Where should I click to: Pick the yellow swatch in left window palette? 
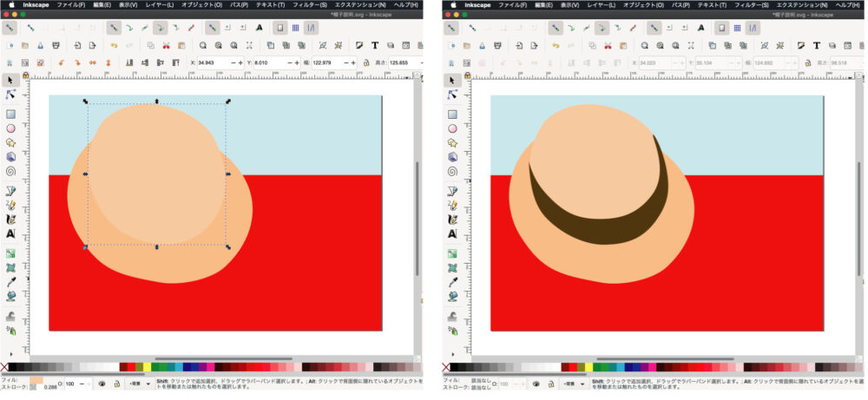point(146,367)
